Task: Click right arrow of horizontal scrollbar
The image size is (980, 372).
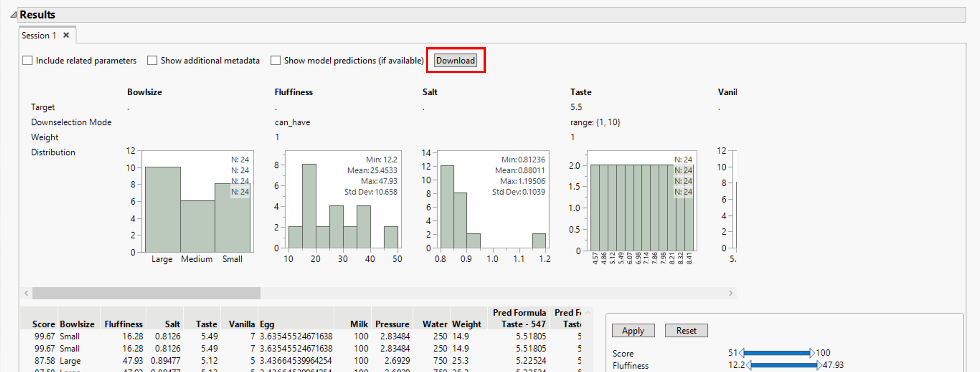Action: [730, 293]
